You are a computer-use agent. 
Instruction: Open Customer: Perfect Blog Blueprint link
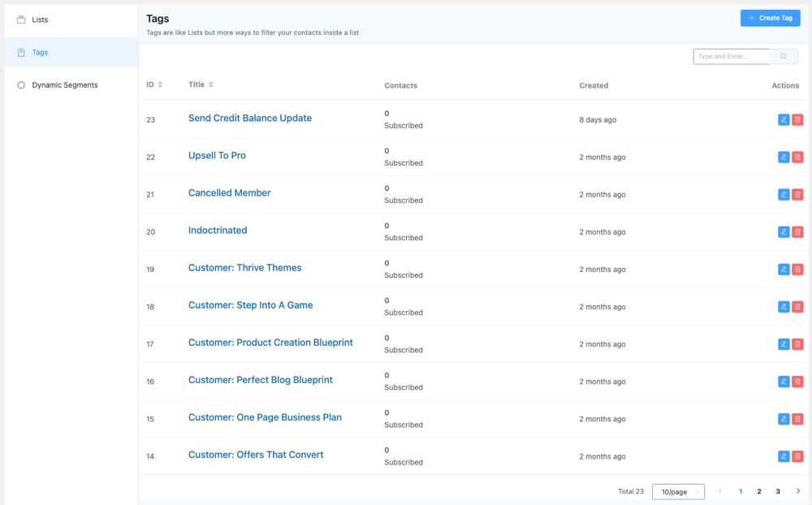[261, 380]
